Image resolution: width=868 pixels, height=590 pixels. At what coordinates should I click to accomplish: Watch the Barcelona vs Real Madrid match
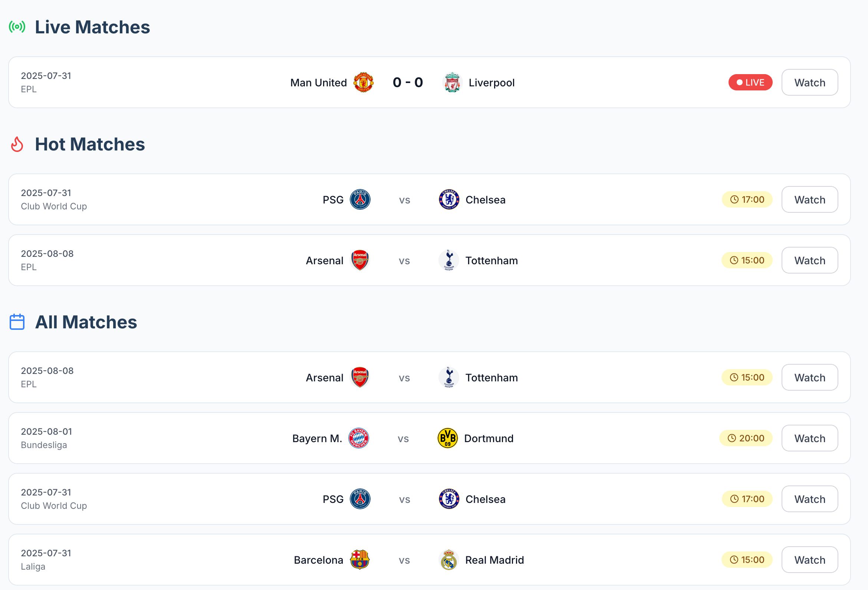pyautogui.click(x=809, y=560)
